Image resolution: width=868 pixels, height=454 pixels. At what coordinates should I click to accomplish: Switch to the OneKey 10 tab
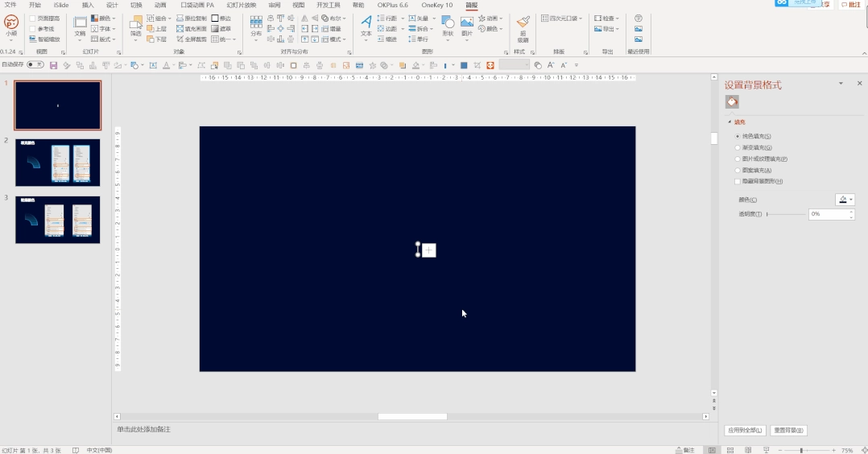[x=436, y=5]
